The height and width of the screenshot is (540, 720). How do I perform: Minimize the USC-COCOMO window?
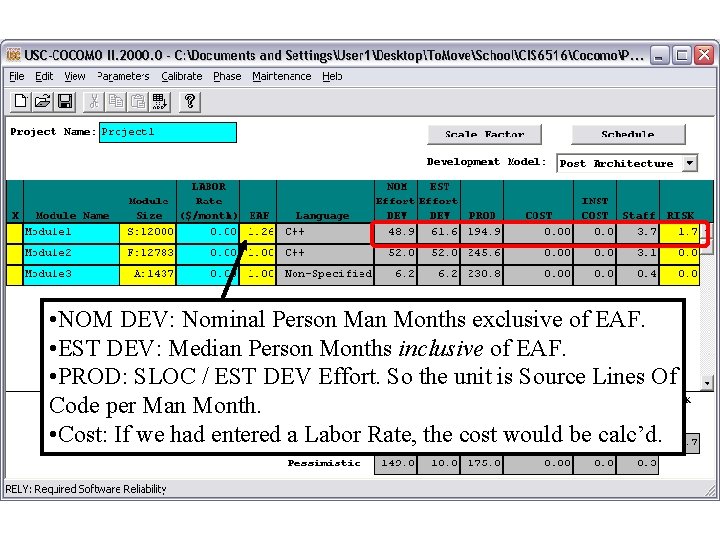pyautogui.click(x=659, y=55)
